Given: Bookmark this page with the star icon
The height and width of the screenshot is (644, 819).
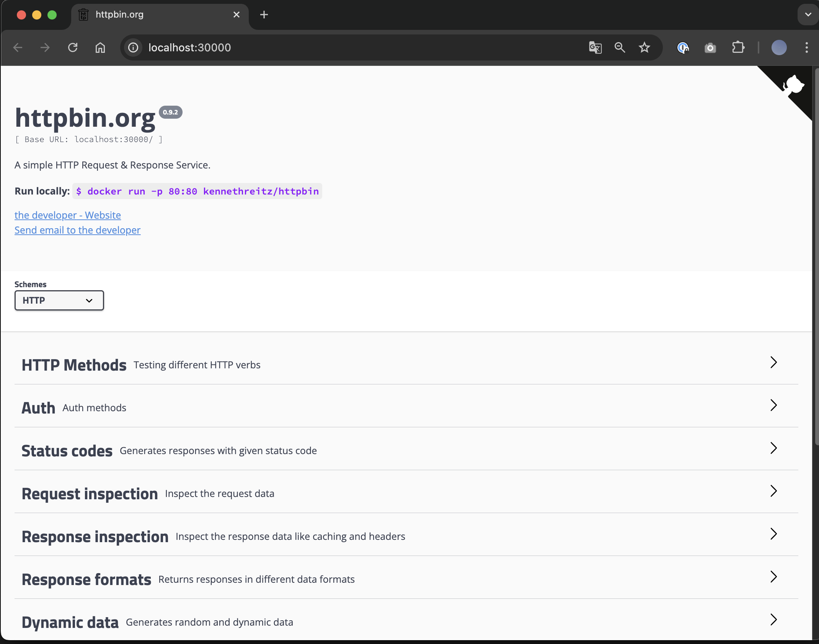Looking at the screenshot, I should tap(644, 47).
